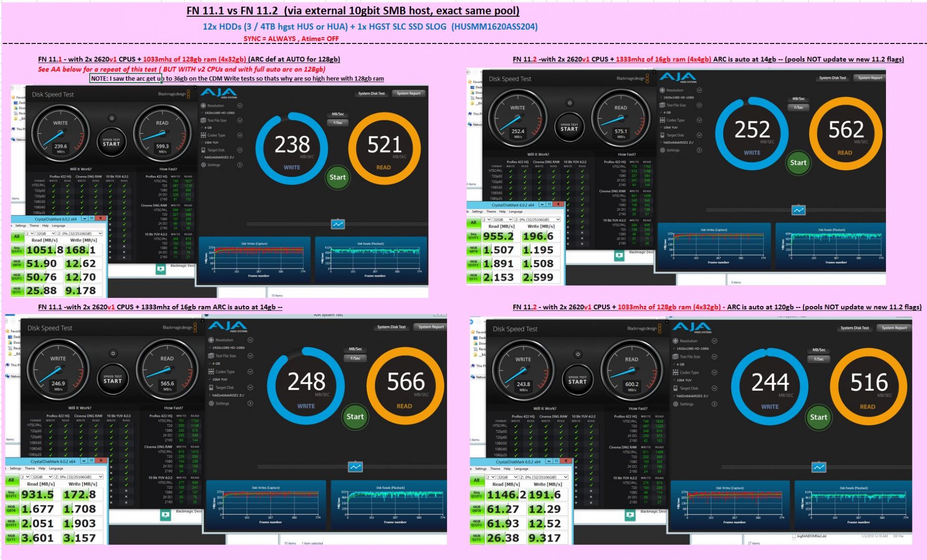
Task: Open Help menu in CrystalDiskMark showing 1146.2 read
Action: (x=507, y=469)
